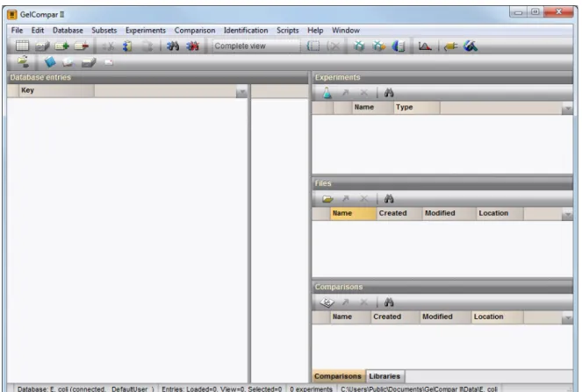
Task: Click the globe with document icon
Action: click(399, 46)
